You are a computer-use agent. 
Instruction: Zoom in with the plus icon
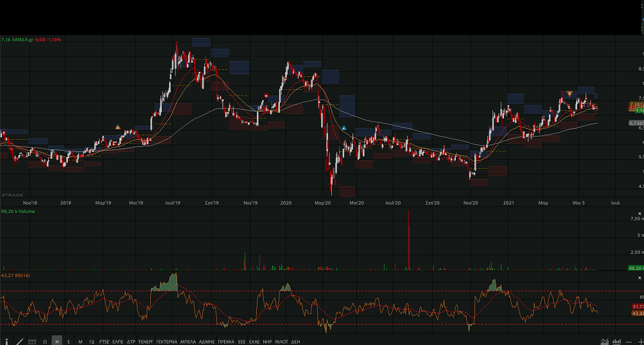pyautogui.click(x=639, y=342)
